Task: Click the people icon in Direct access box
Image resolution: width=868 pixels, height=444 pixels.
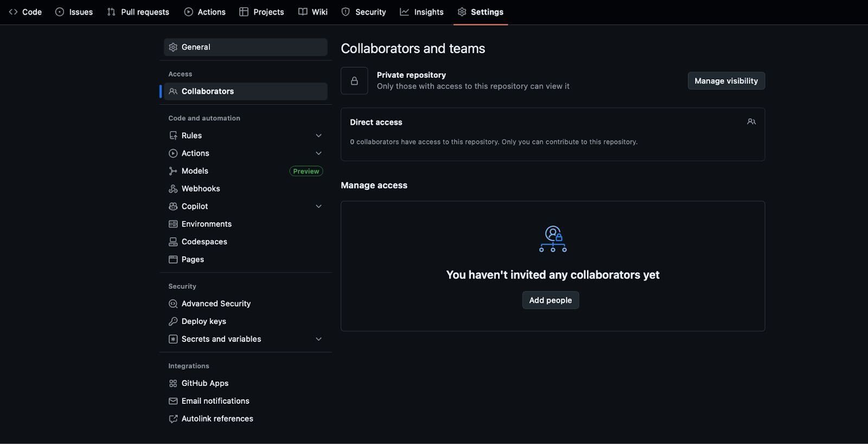Action: click(751, 122)
